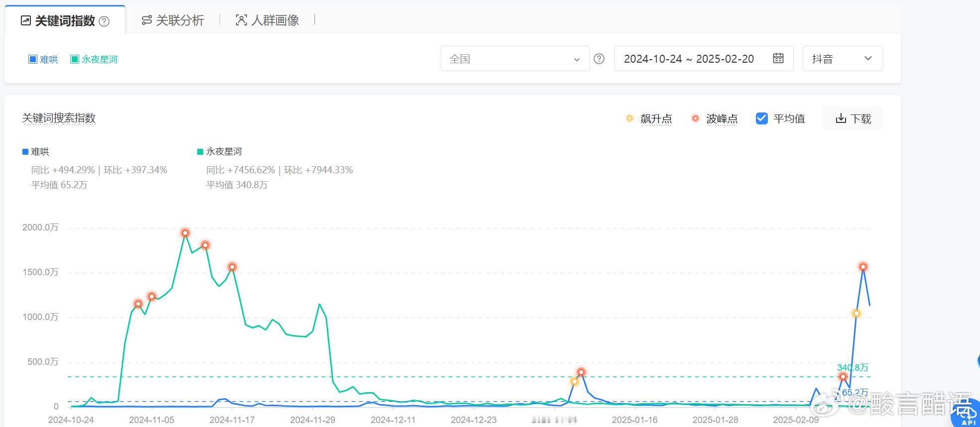Toggle the 永夜星河 keyword checkbox
Screen dimensions: 980x427
pyautogui.click(x=75, y=59)
